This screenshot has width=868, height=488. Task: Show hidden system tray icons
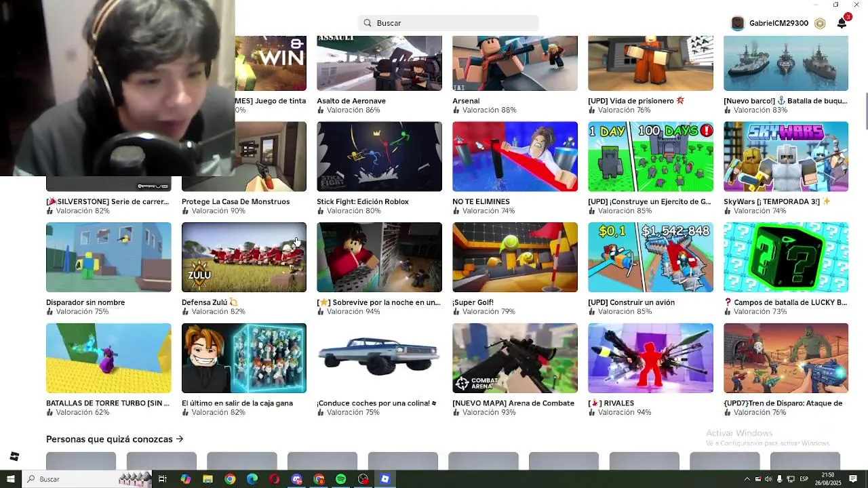(747, 479)
